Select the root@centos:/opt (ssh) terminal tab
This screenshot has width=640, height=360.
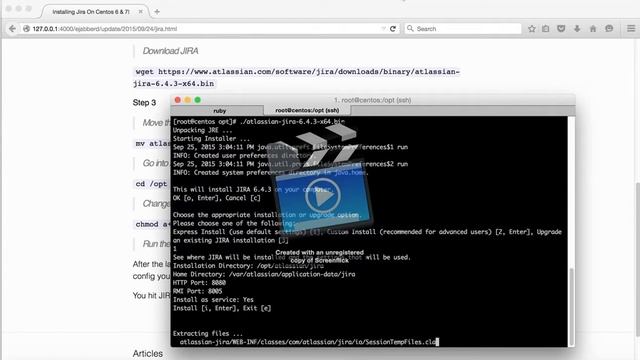pyautogui.click(x=307, y=110)
